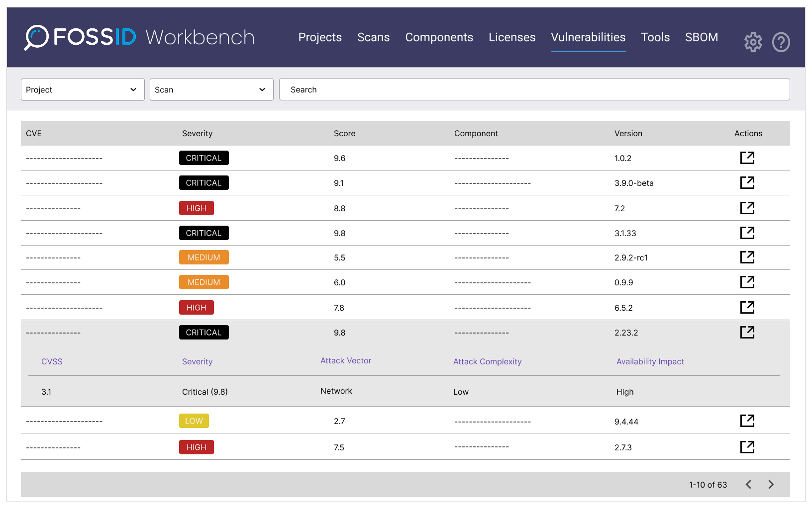Image resolution: width=812 pixels, height=509 pixels.
Task: Open the Licenses tab
Action: (x=512, y=37)
